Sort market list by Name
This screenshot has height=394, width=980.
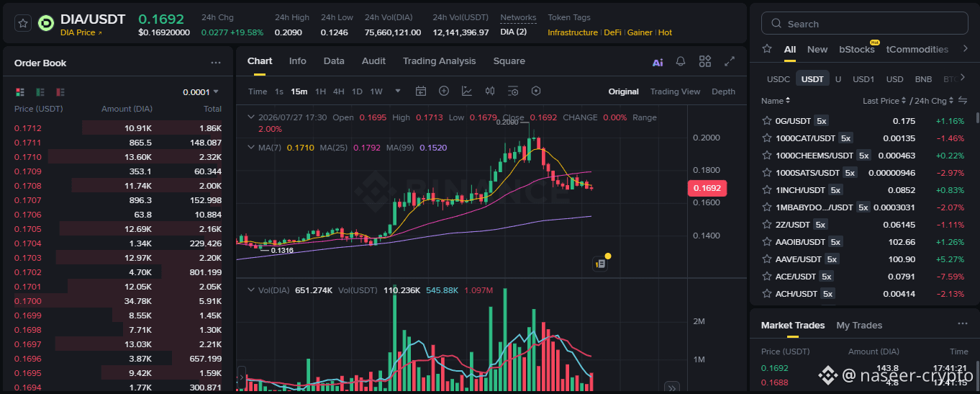point(776,101)
